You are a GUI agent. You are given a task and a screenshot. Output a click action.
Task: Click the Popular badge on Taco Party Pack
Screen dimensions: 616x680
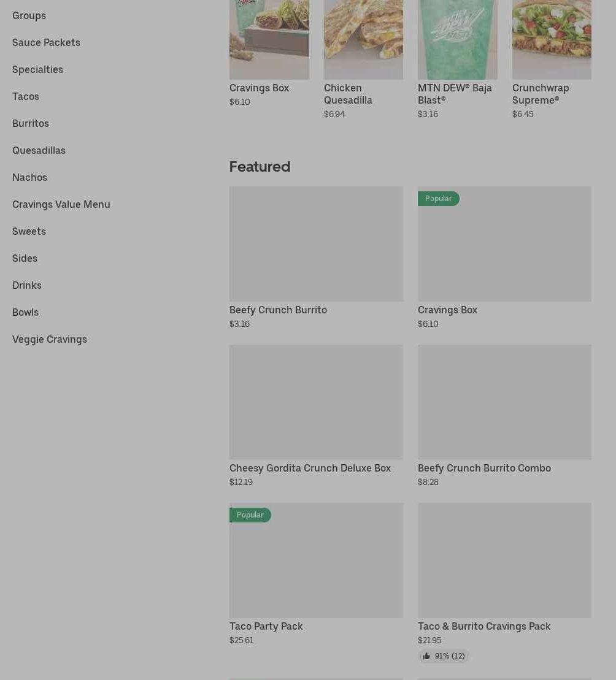250,515
